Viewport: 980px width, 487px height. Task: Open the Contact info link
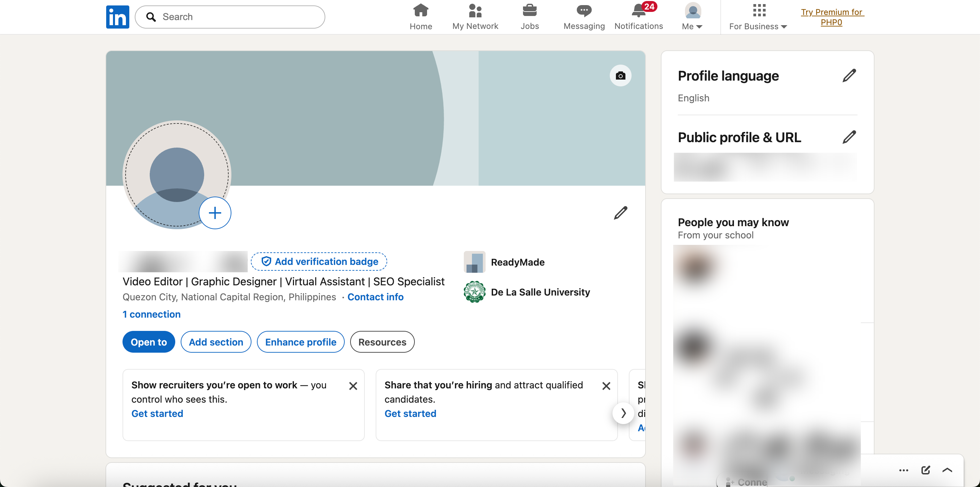point(375,297)
